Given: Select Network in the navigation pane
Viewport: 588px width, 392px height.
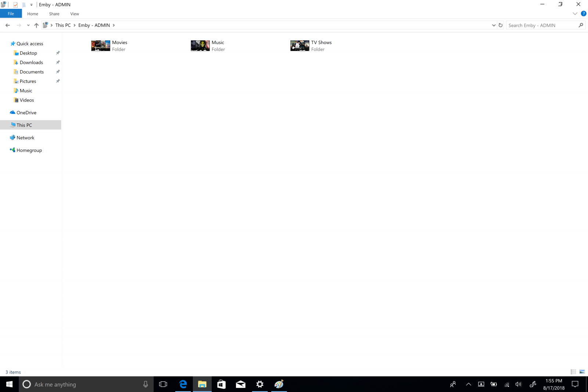Looking at the screenshot, I should tap(25, 138).
